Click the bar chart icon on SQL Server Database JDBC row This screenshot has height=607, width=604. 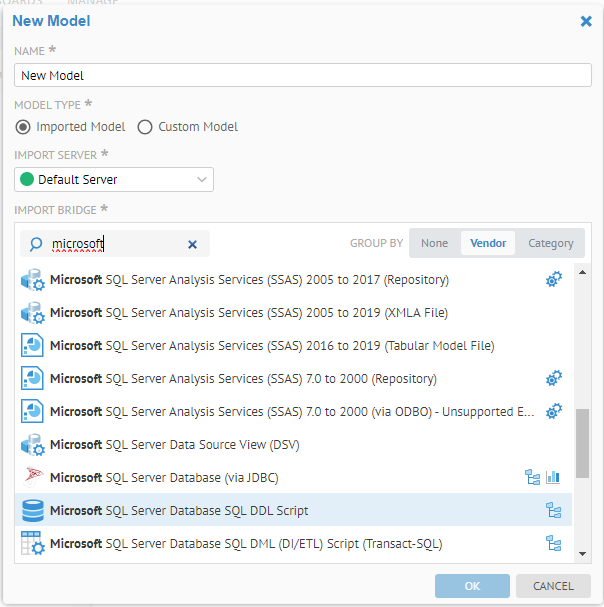(553, 477)
